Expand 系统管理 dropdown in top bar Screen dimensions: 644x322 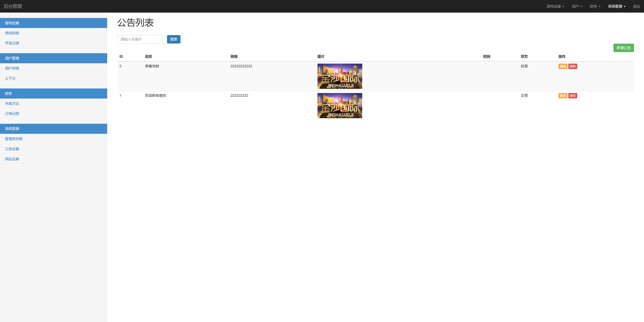click(x=616, y=6)
